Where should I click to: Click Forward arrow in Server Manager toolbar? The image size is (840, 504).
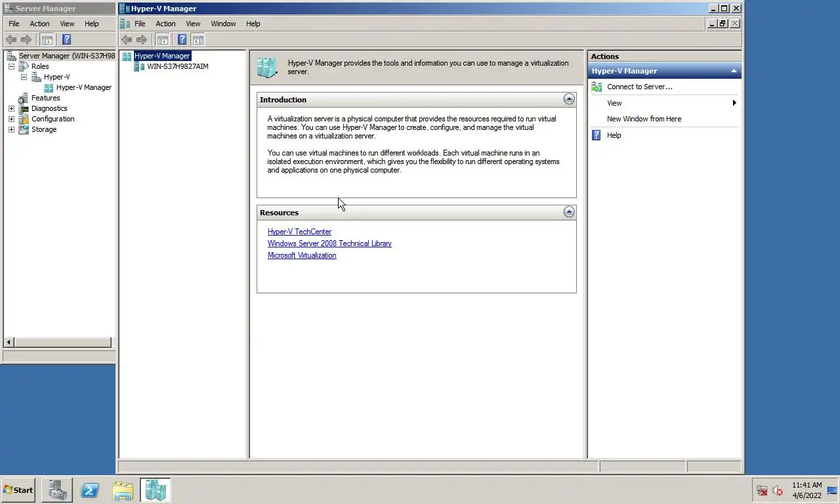point(26,39)
